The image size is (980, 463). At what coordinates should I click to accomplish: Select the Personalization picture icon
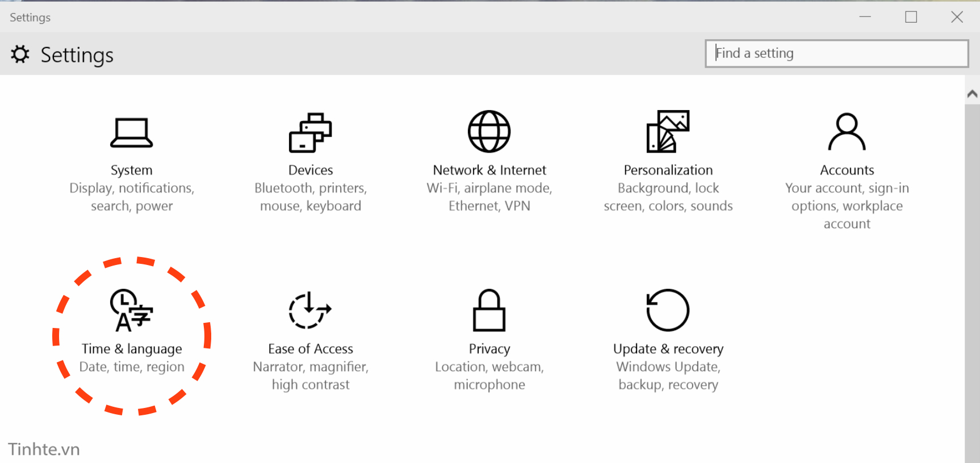click(x=668, y=132)
